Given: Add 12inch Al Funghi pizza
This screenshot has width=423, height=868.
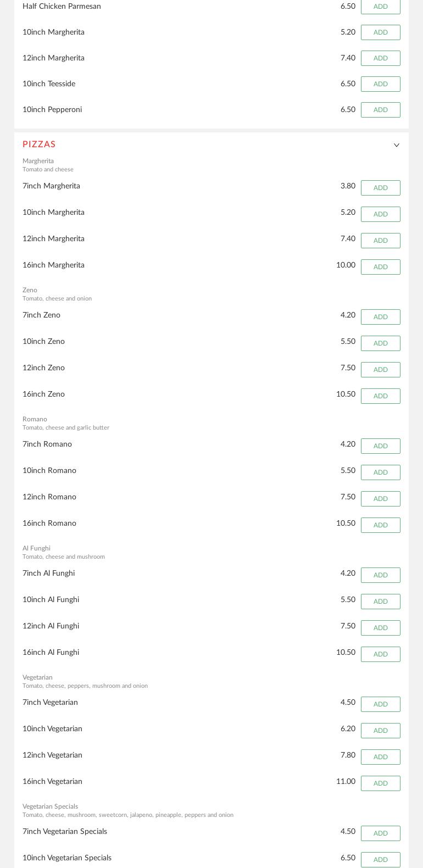Looking at the screenshot, I should coord(380,628).
